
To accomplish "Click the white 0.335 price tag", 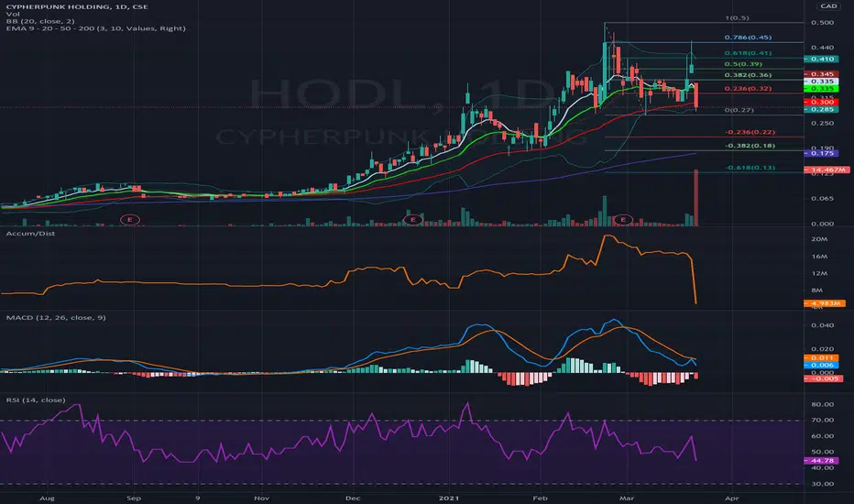I will (x=821, y=82).
